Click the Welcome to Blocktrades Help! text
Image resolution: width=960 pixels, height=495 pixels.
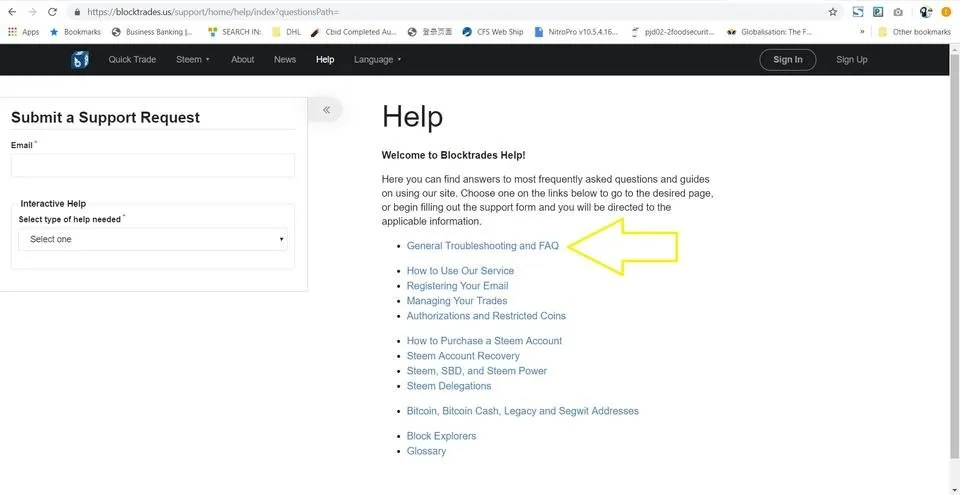453,156
